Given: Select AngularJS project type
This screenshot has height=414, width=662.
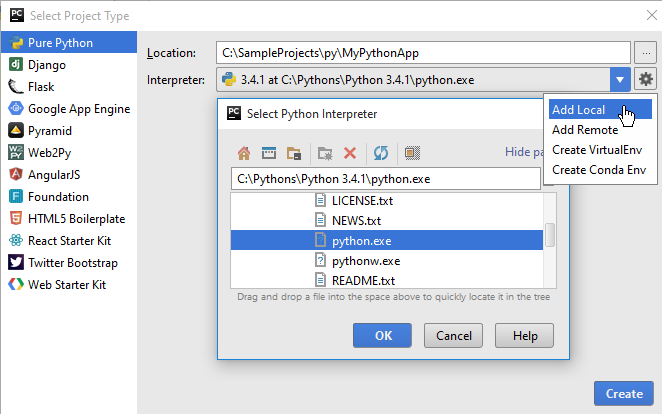Looking at the screenshot, I should [x=69, y=174].
